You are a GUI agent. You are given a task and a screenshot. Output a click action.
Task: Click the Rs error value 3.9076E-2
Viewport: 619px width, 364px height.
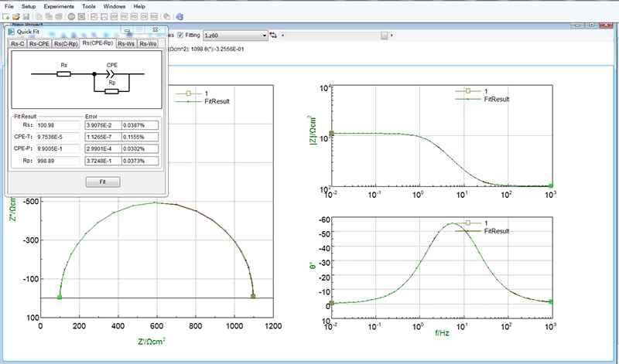(103, 125)
